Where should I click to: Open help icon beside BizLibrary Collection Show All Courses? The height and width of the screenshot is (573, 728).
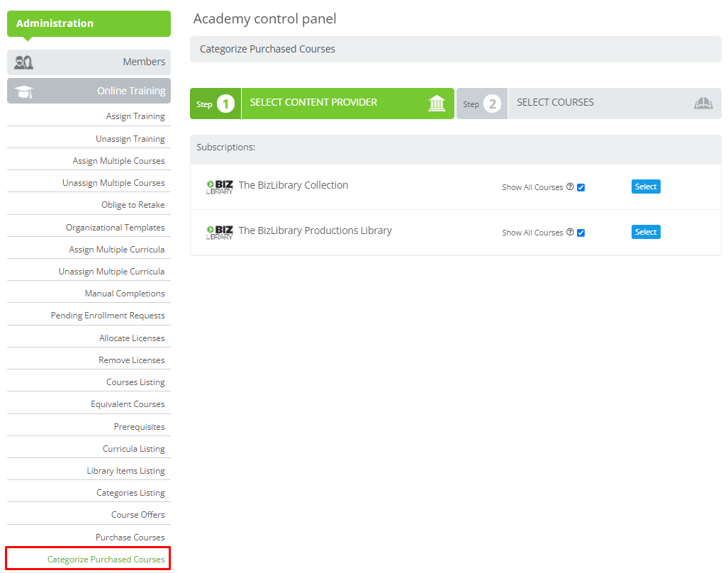coord(570,187)
